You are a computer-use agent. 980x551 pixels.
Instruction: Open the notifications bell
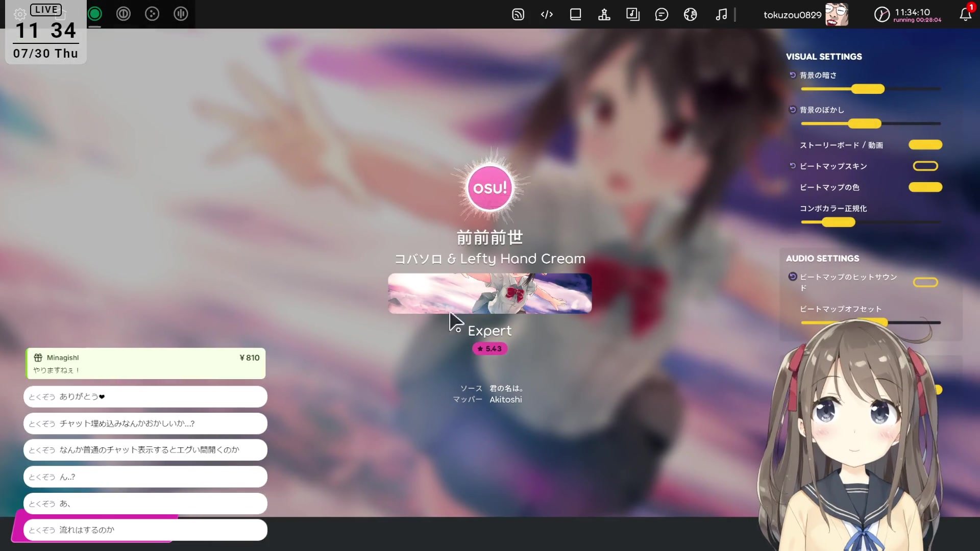[x=965, y=14]
